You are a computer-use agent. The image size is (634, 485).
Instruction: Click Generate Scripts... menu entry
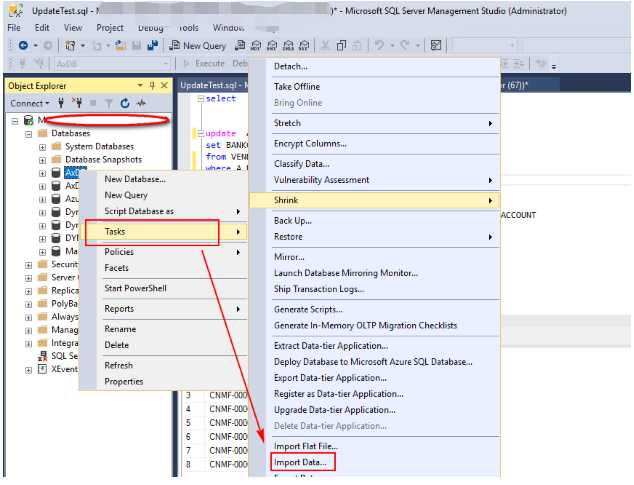(308, 309)
